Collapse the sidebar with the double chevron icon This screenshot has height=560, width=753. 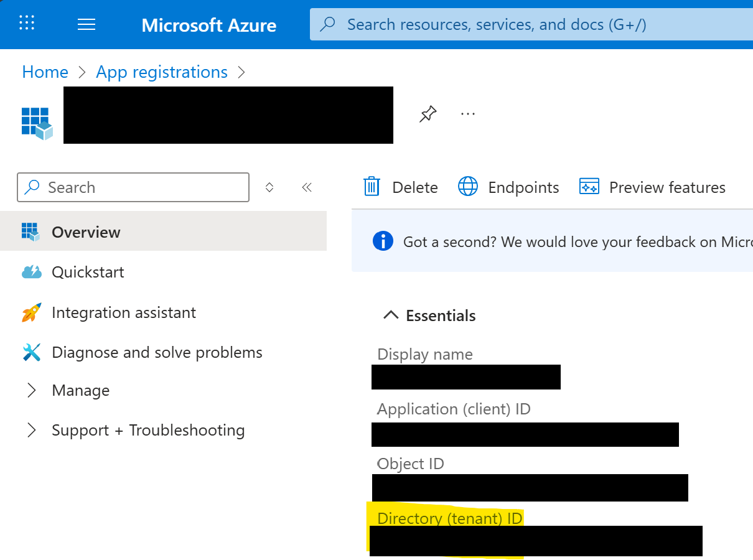coord(306,187)
